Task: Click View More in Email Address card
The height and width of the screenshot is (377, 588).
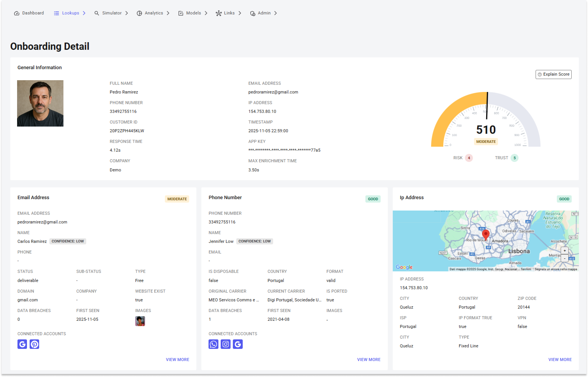Action: (177, 359)
